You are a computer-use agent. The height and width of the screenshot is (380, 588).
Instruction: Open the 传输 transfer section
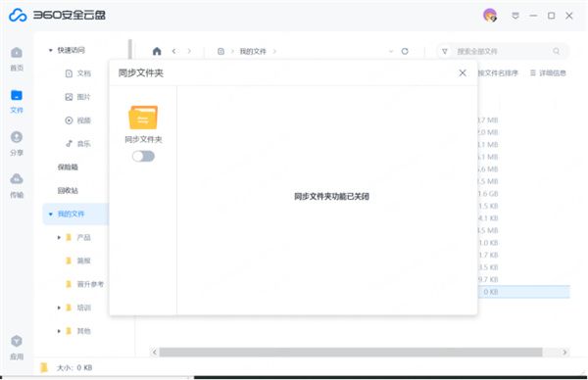coord(17,186)
